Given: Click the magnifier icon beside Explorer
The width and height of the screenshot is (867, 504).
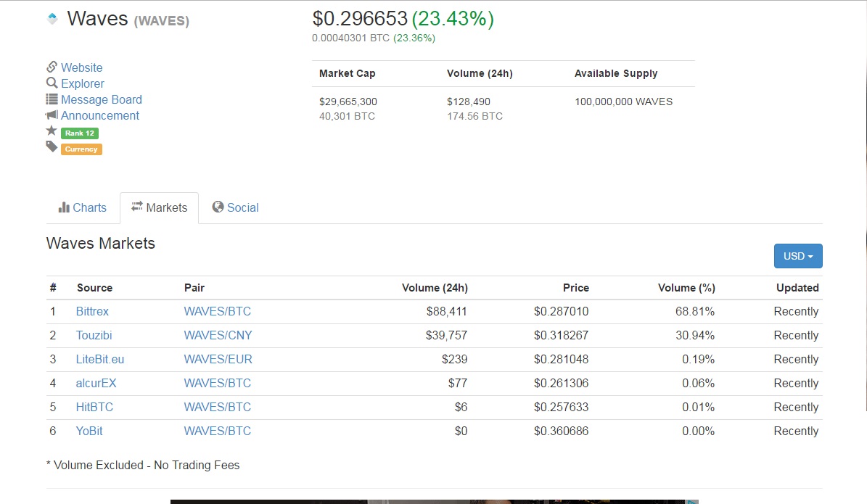Looking at the screenshot, I should pos(52,83).
